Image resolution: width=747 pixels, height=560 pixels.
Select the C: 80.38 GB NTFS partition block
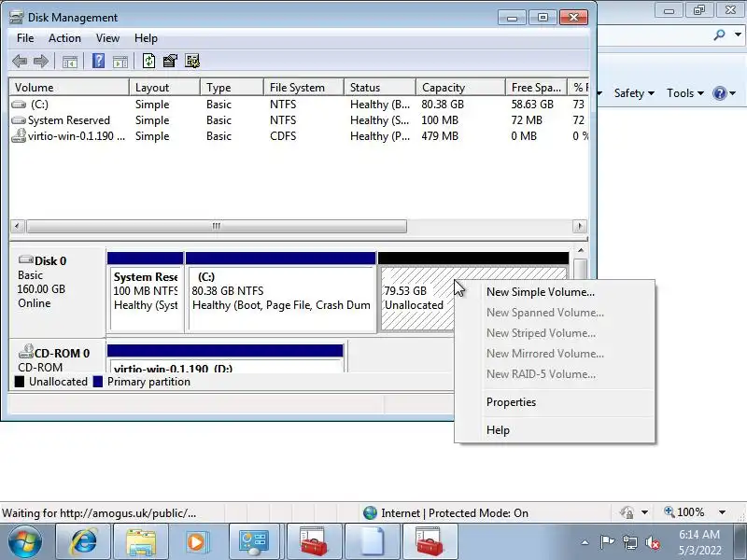click(x=281, y=291)
